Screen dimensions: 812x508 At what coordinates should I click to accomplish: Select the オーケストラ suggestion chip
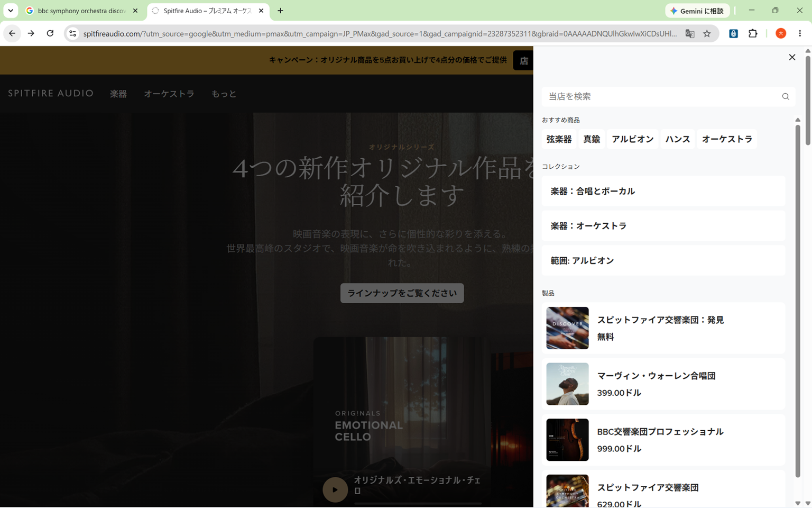pos(727,139)
